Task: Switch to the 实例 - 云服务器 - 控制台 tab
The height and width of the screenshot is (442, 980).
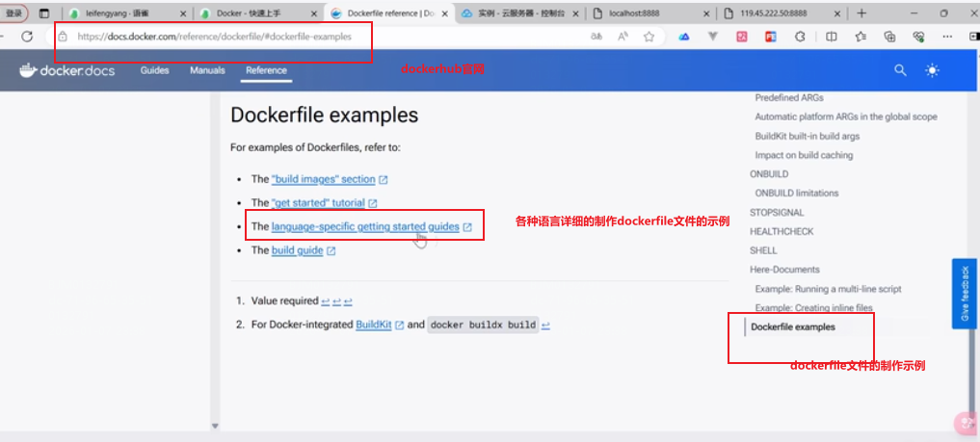Action: pyautogui.click(x=520, y=13)
